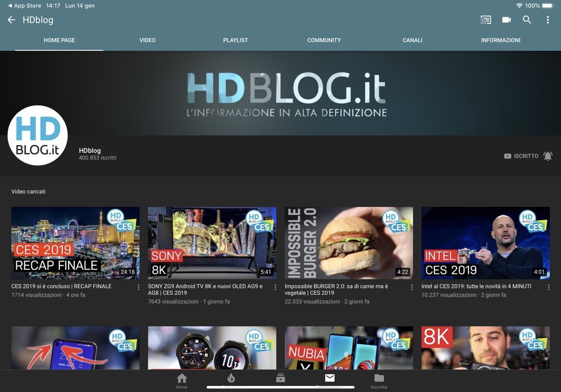
Task: Select title 'SONY ZG9 Android TV 8K e nuovi OLED'
Action: pos(205,289)
